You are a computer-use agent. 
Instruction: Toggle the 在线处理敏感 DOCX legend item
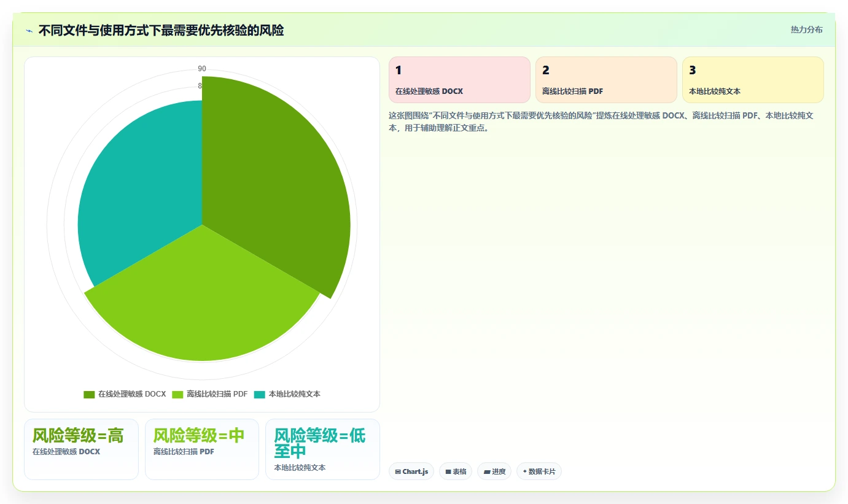pyautogui.click(x=125, y=394)
